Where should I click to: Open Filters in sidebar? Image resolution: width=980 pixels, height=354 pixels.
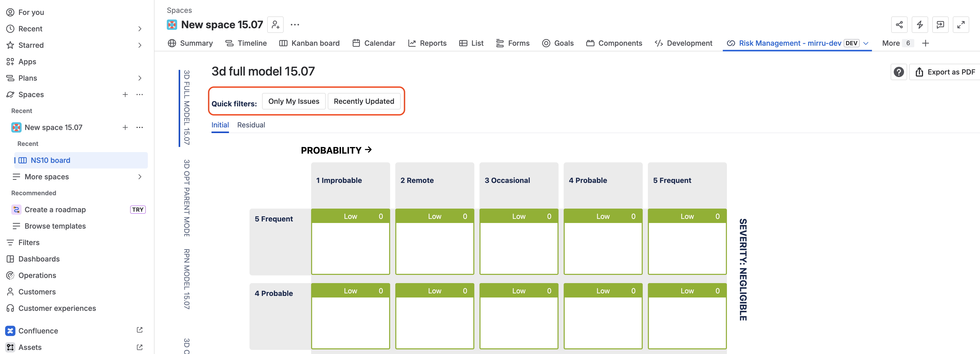click(29, 243)
